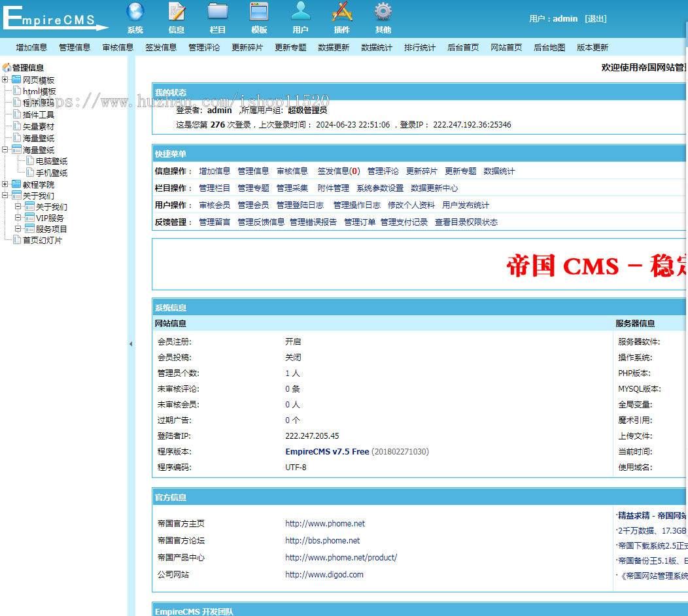The width and height of the screenshot is (688, 616).
Task: Open 管理采集 quick link
Action: (x=292, y=188)
